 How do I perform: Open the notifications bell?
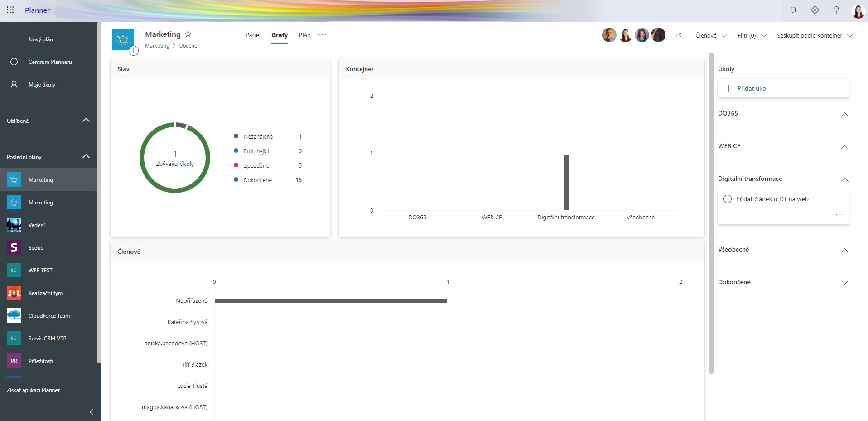pos(793,10)
